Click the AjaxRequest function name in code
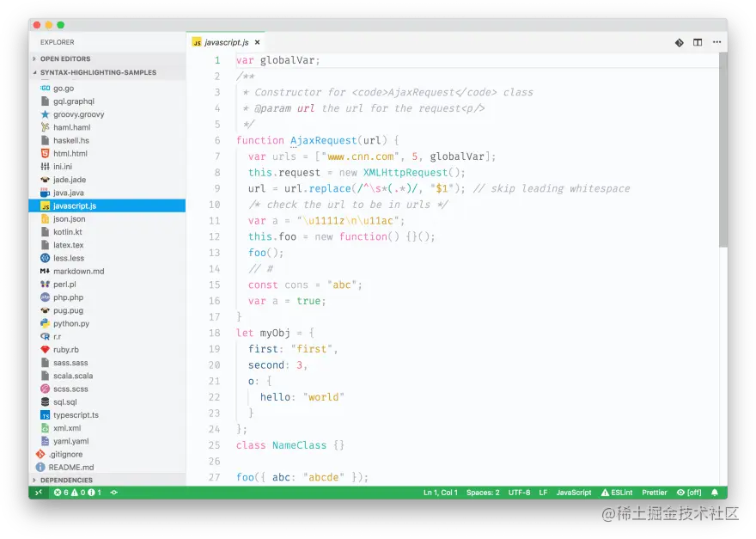Image resolution: width=756 pixels, height=539 pixels. tap(323, 140)
